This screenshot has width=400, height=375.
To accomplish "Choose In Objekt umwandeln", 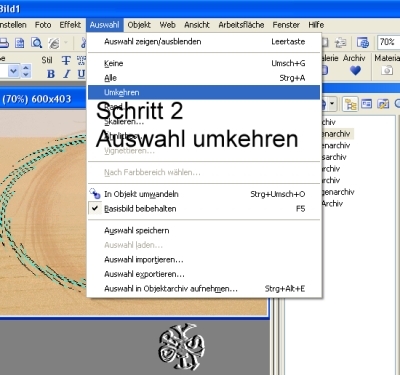I will tap(204, 194).
